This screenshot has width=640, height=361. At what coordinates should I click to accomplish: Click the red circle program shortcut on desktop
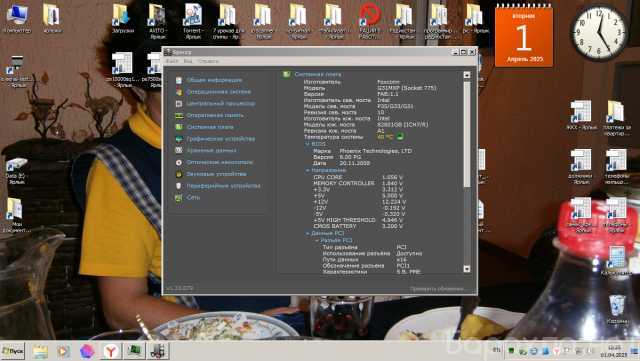point(369,21)
